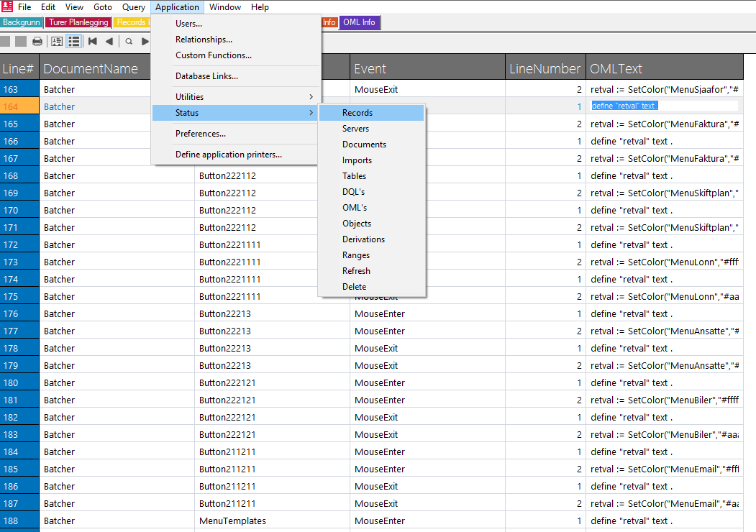Open the Edit menu

[x=48, y=7]
